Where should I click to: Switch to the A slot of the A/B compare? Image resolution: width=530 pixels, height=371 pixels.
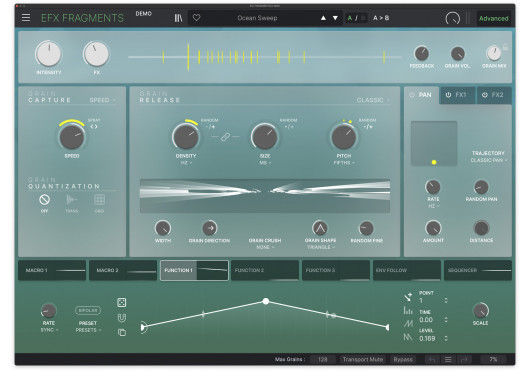350,18
